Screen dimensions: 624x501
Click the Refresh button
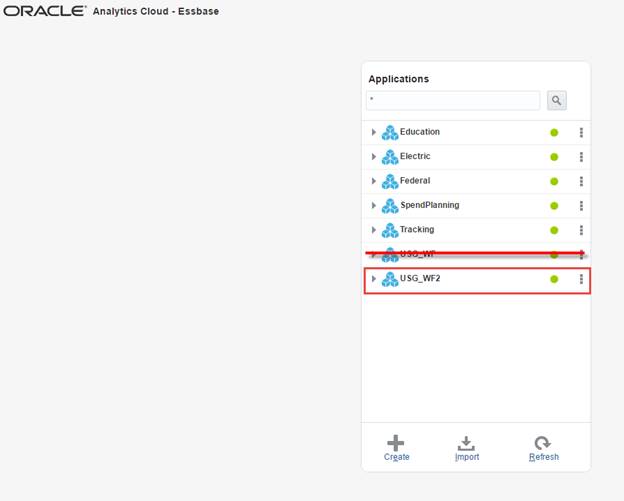tap(543, 447)
